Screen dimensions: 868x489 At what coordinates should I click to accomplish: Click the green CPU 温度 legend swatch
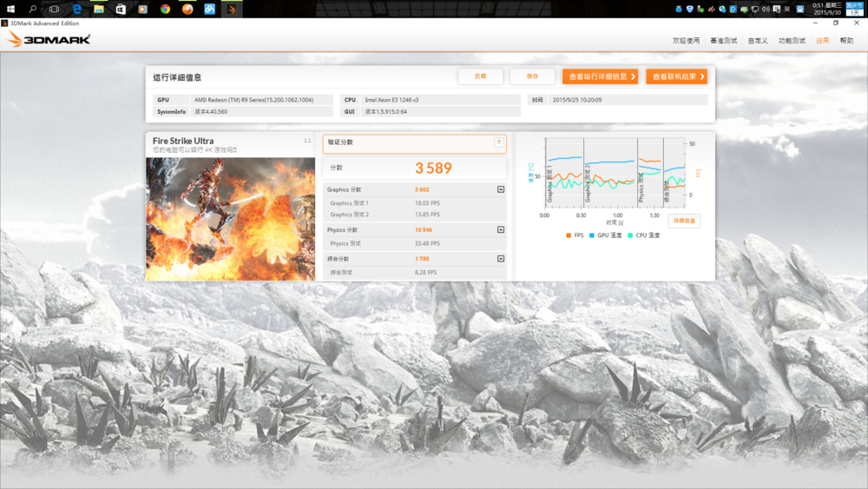630,235
